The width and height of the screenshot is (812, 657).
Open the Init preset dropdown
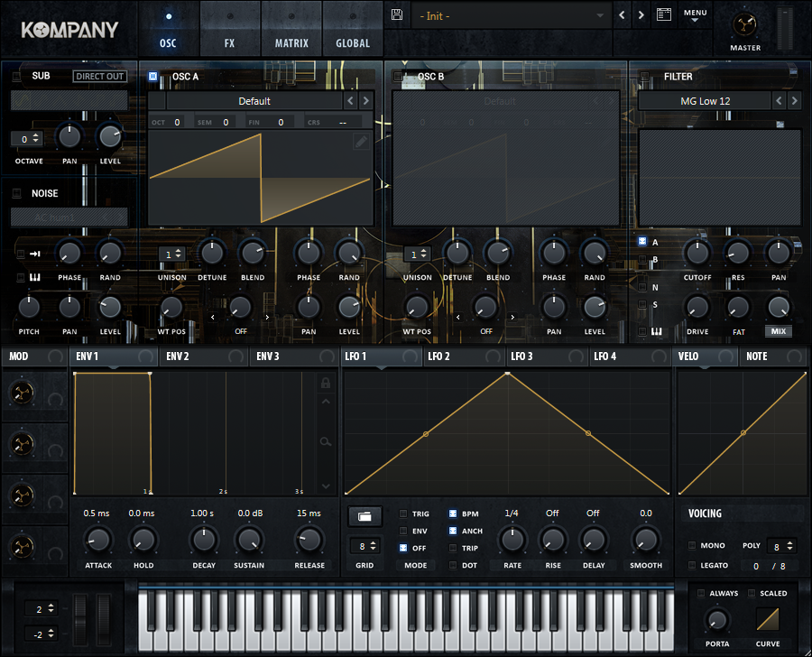[511, 16]
